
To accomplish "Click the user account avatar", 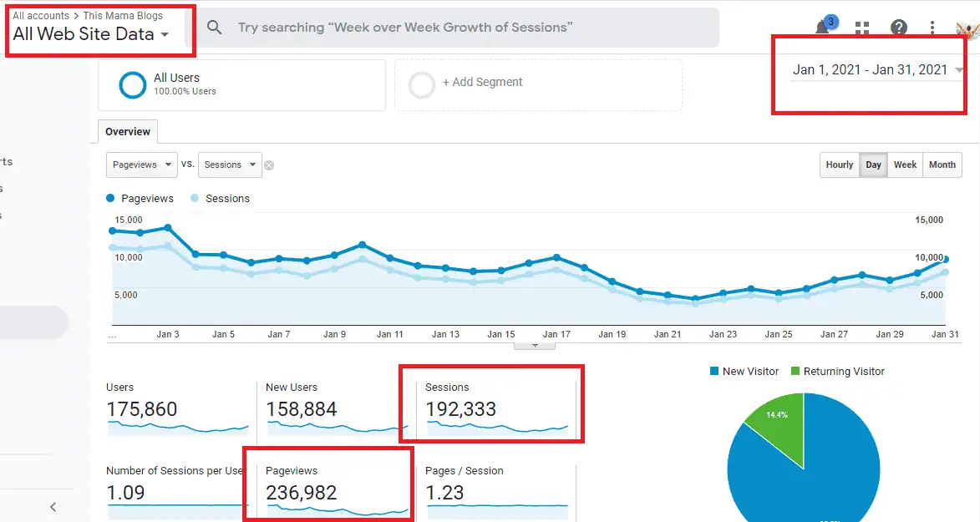I will pyautogui.click(x=967, y=28).
